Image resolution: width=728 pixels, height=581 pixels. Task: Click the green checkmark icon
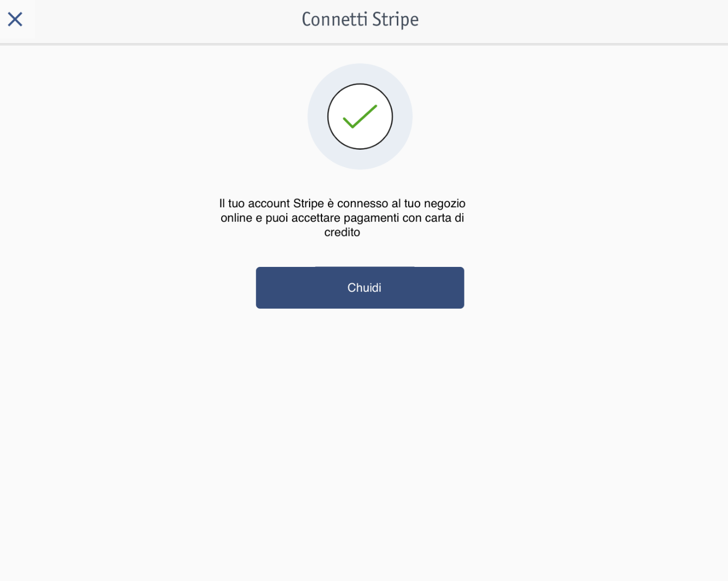(x=360, y=117)
